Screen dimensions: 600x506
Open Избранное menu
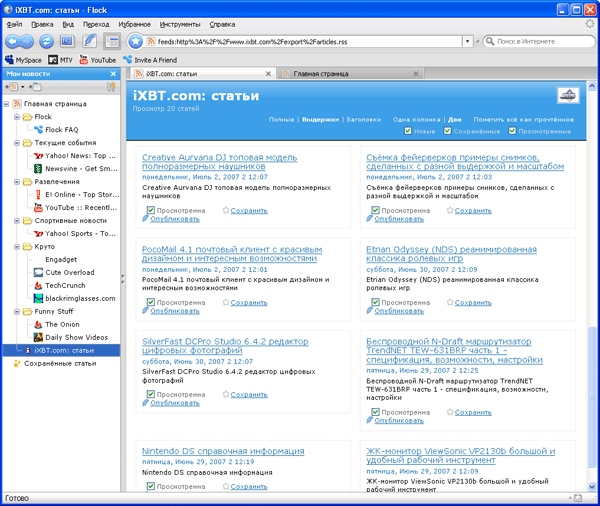(134, 24)
